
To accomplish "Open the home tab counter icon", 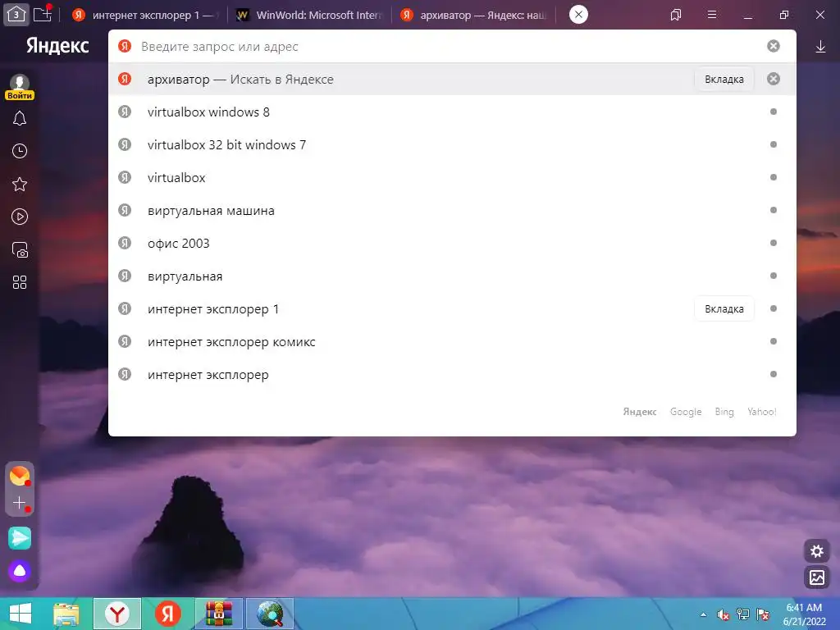I will tap(16, 15).
